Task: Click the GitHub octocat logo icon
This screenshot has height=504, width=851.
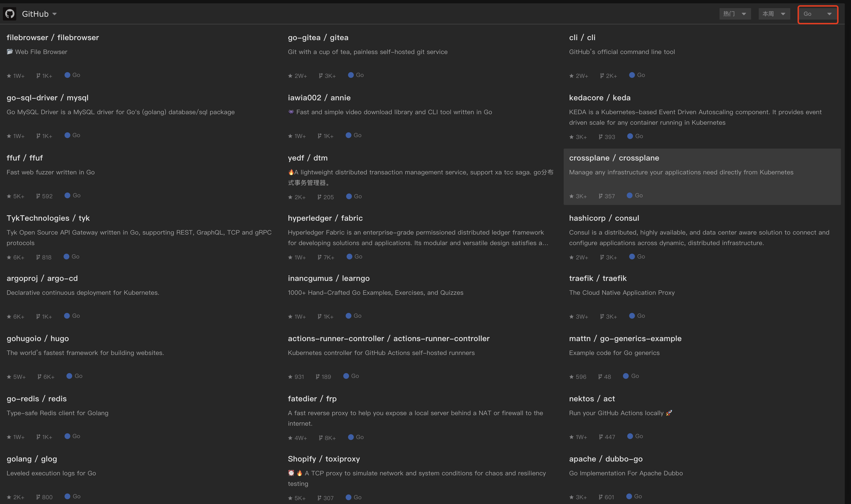Action: pos(10,14)
